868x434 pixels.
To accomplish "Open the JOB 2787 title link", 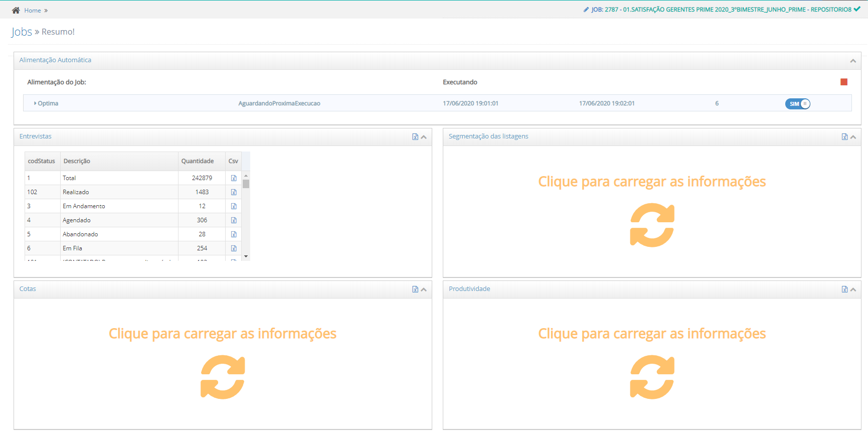I will tap(721, 10).
